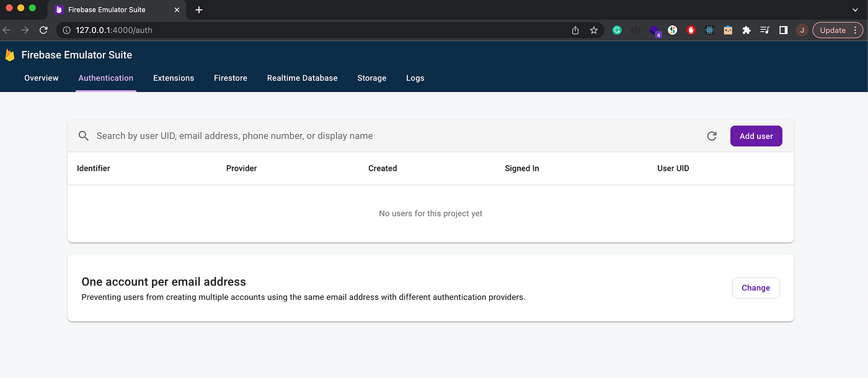Screen dimensions: 868x378
Task: Go back in browser history
Action: pos(7,30)
